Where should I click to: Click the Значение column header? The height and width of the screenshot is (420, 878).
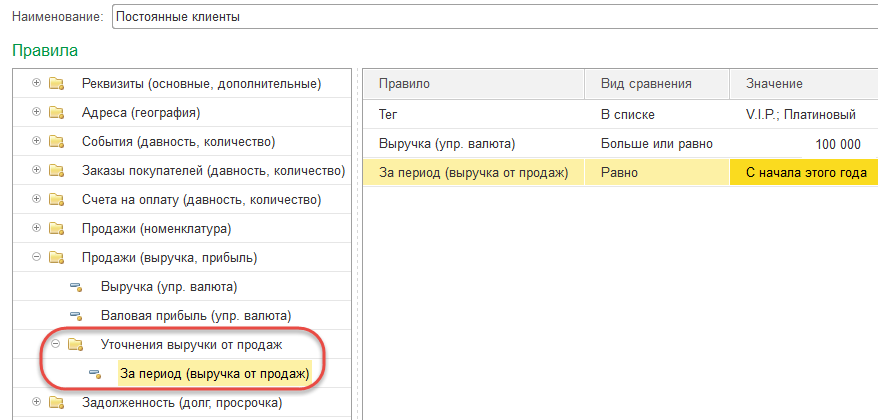click(802, 84)
